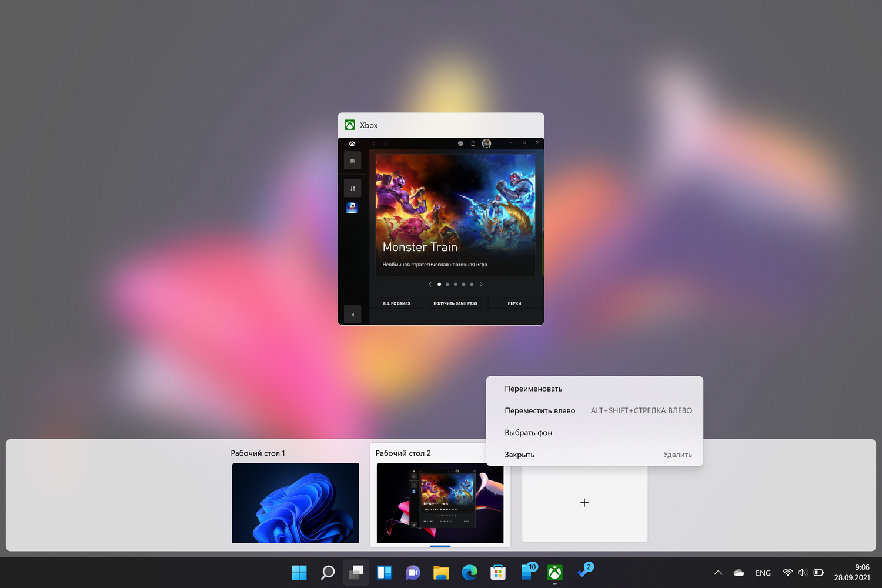The width and height of the screenshot is (882, 588).
Task: Switch to the Xbox app in the taskbar
Action: tap(554, 573)
